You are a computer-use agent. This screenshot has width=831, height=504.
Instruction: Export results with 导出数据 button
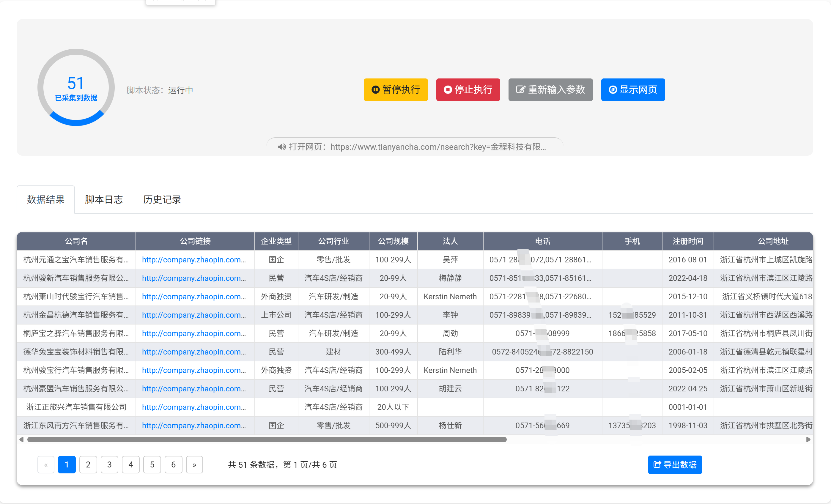point(674,464)
